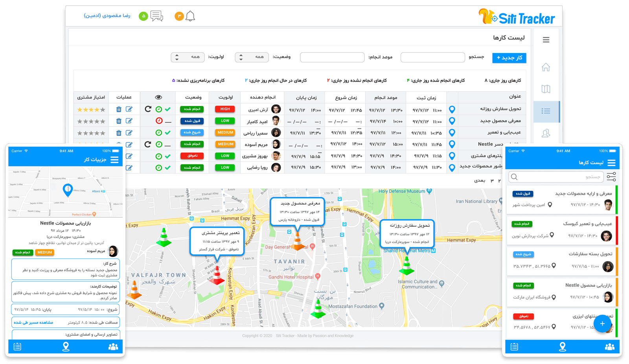This screenshot has height=364, width=629.
Task: Open the map icon in sidebar
Action: tap(546, 89)
